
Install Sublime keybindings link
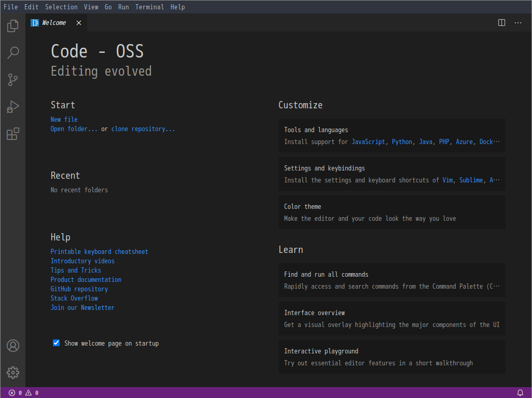pos(471,180)
